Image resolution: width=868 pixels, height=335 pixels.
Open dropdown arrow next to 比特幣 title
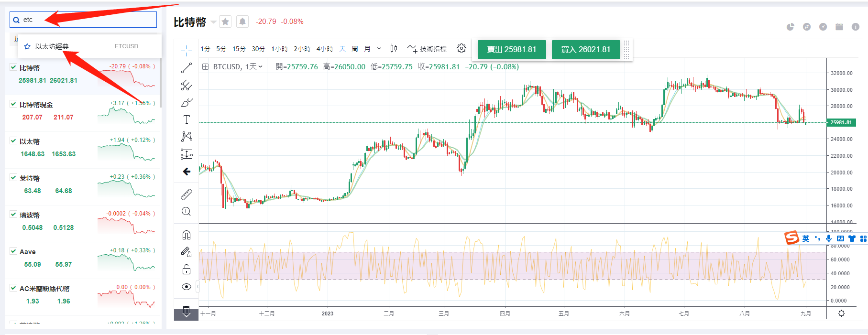coord(213,22)
